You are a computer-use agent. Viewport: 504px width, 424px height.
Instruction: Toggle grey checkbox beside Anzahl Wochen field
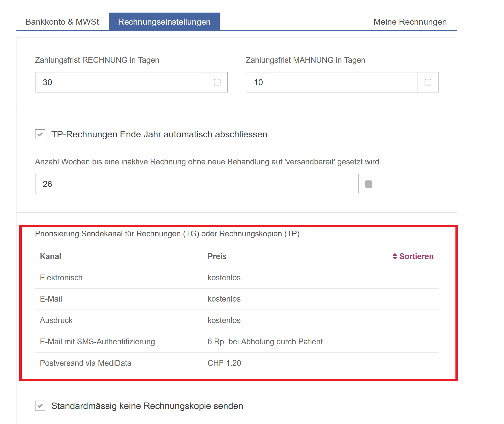click(x=369, y=184)
